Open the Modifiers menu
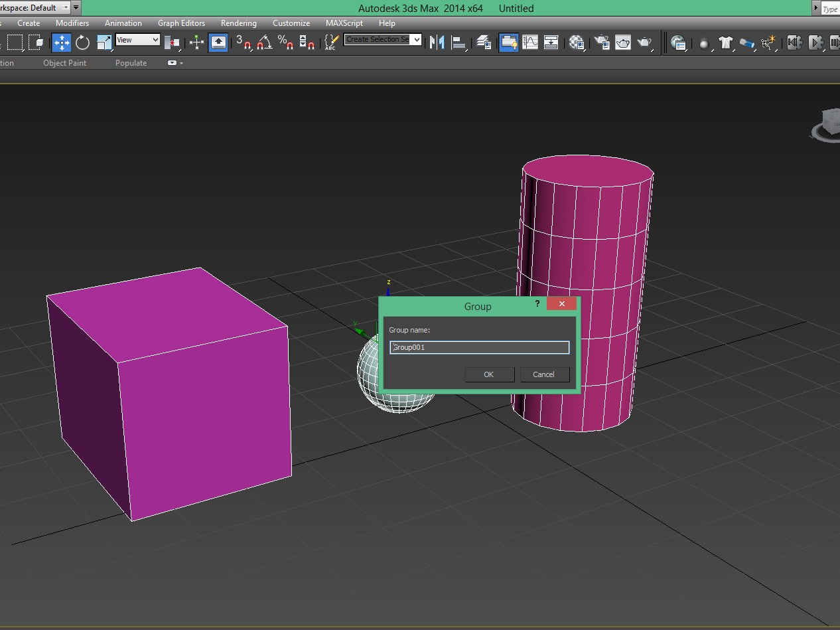The height and width of the screenshot is (630, 840). 72,23
